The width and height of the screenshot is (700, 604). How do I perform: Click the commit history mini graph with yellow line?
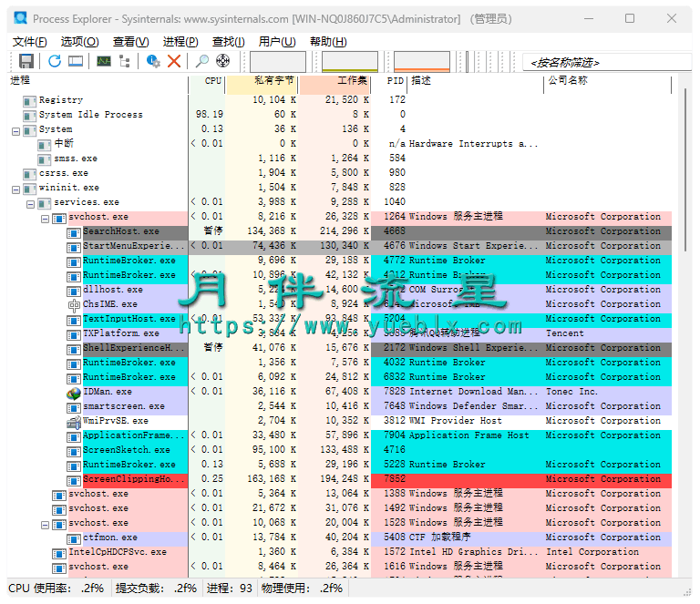tap(350, 62)
